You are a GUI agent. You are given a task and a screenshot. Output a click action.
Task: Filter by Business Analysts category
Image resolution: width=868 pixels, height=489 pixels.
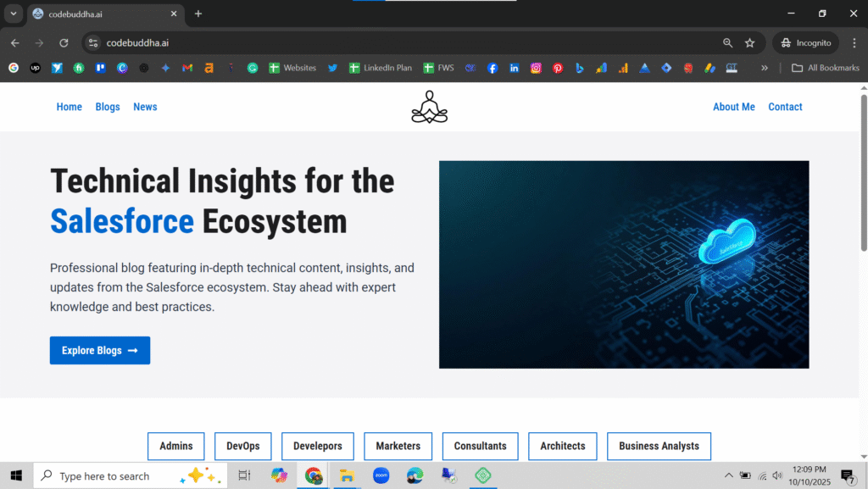(x=659, y=446)
